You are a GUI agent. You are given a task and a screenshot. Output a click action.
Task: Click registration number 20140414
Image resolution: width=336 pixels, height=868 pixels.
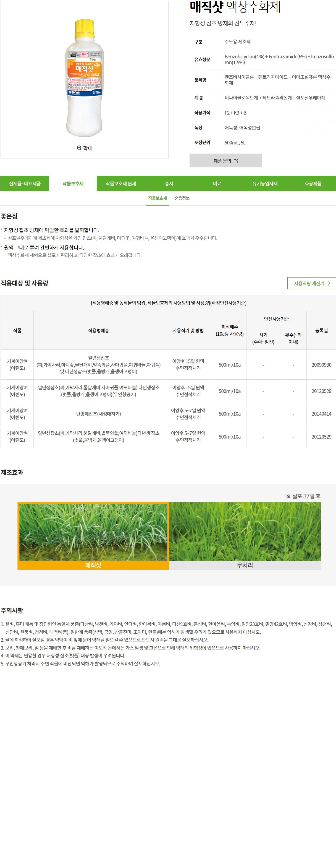[321, 414]
